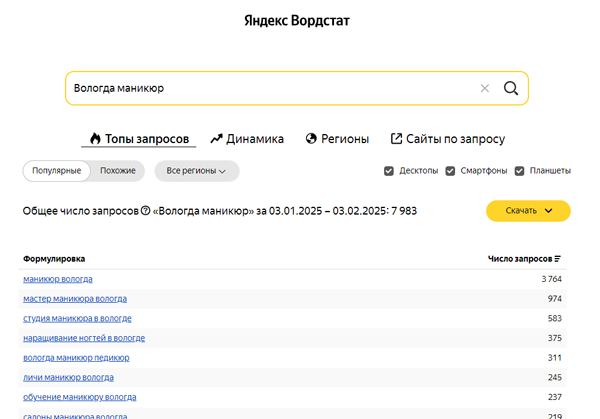Click the sort icon beside Число запросов

[x=557, y=259]
